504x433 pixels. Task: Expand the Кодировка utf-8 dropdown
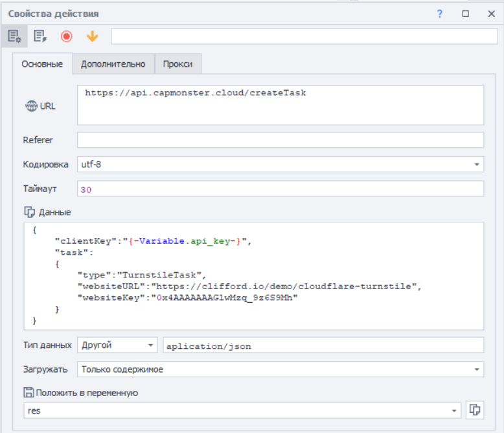click(x=477, y=165)
